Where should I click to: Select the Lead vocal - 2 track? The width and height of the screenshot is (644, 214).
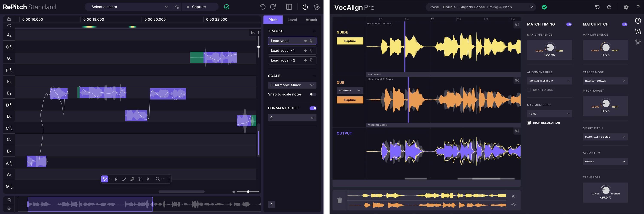click(x=292, y=60)
